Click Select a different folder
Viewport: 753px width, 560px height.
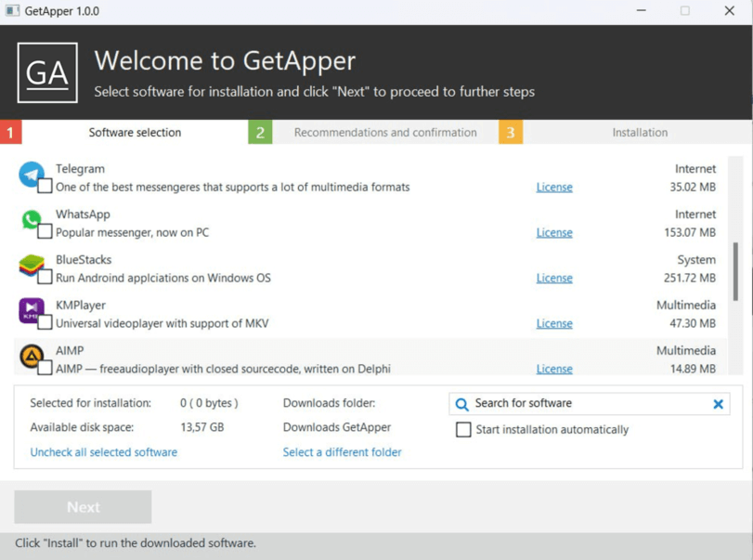click(x=342, y=452)
